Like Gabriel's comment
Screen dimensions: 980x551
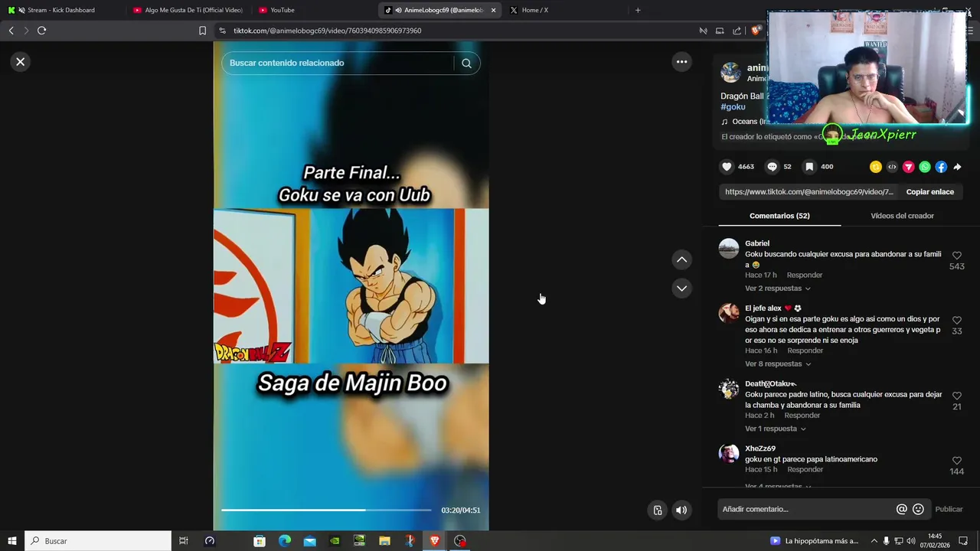(956, 256)
